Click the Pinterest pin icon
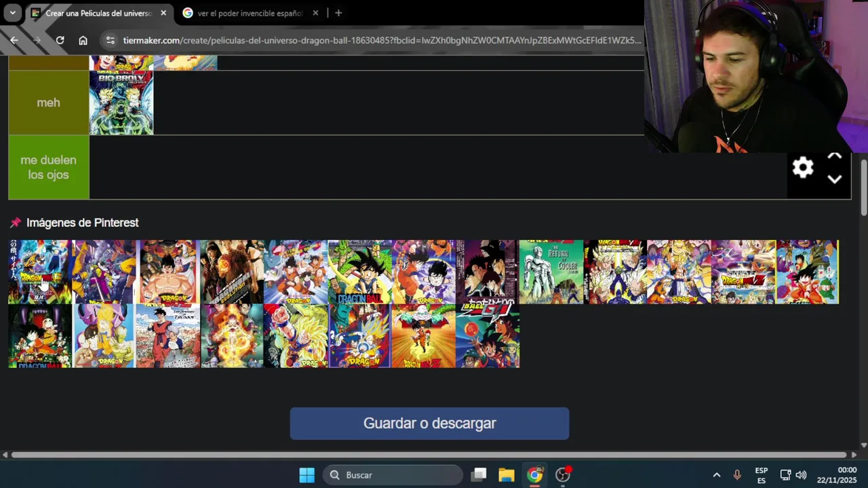The image size is (868, 488). point(16,222)
